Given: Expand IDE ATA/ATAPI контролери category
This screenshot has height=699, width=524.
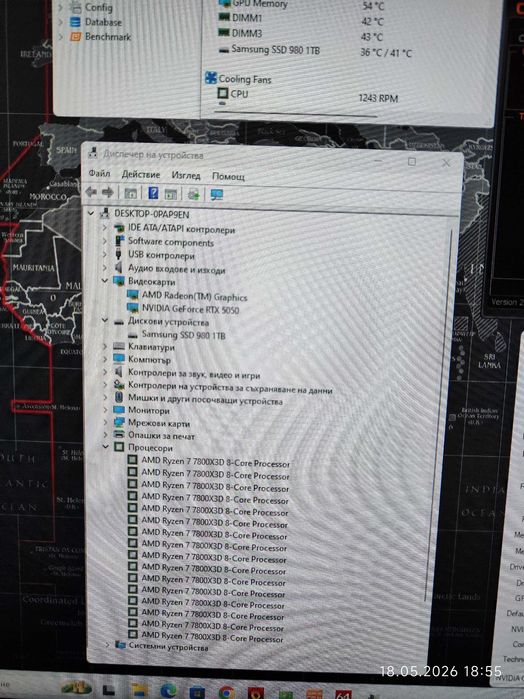Looking at the screenshot, I should pos(105,228).
